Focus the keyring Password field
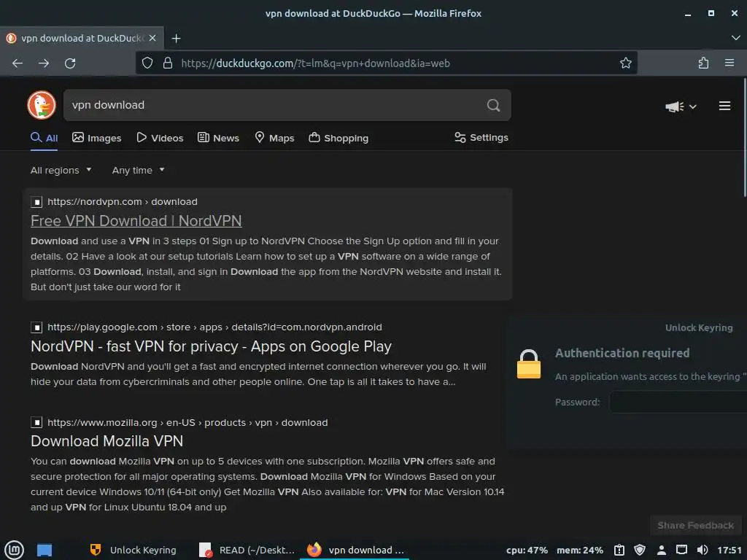Image resolution: width=747 pixels, height=560 pixels. pyautogui.click(x=678, y=402)
